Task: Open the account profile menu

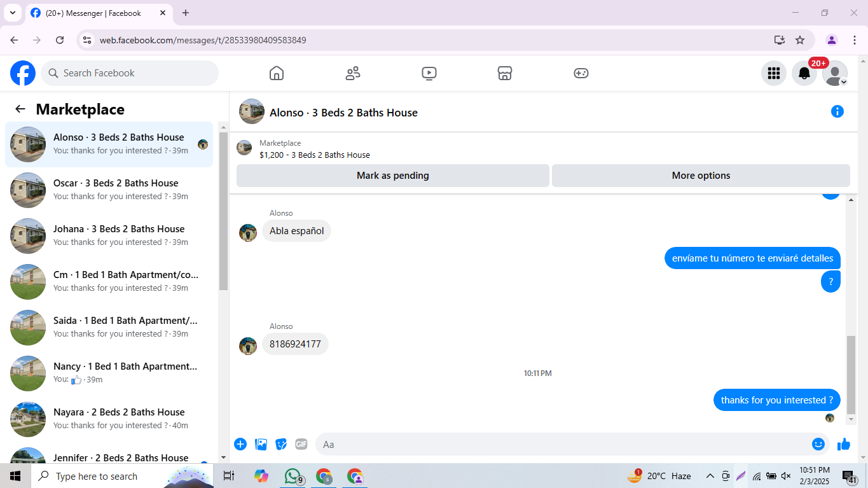Action: coord(835,73)
